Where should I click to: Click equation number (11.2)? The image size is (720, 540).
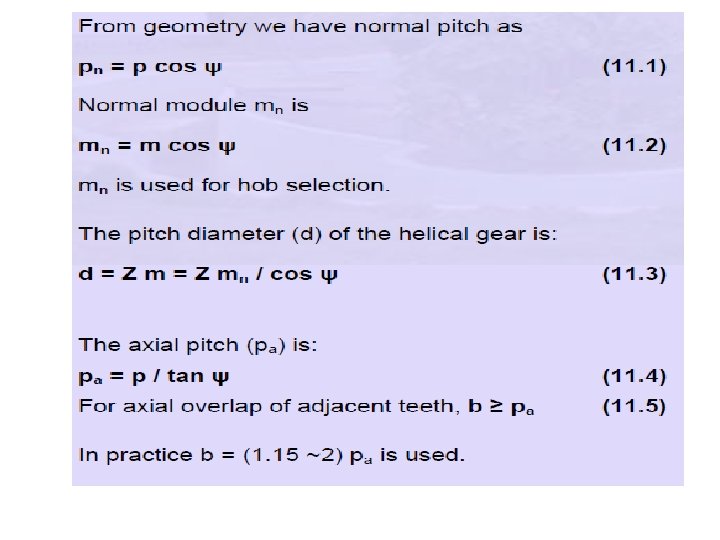click(x=634, y=146)
